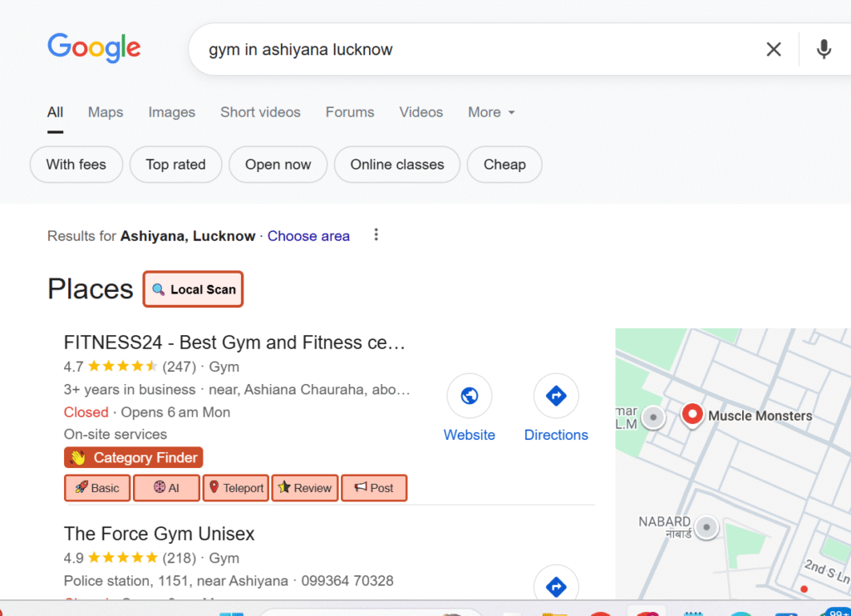Open The Force Gym Unisex listing
The height and width of the screenshot is (616, 851).
(160, 534)
